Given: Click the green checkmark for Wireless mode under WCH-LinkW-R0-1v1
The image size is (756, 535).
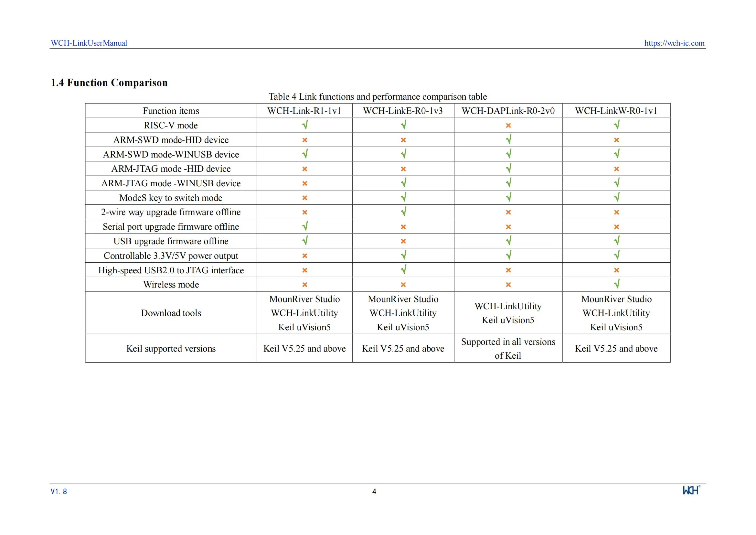Looking at the screenshot, I should click(616, 284).
